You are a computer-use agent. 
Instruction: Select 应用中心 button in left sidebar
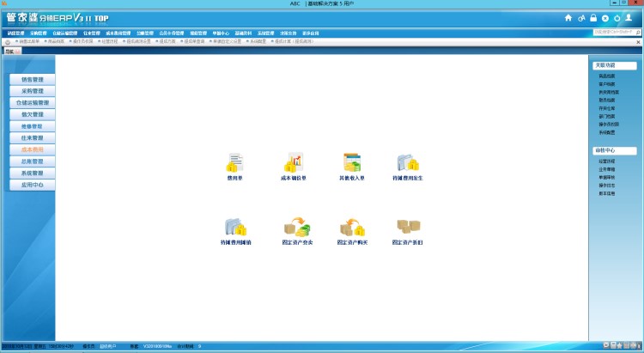pyautogui.click(x=32, y=185)
